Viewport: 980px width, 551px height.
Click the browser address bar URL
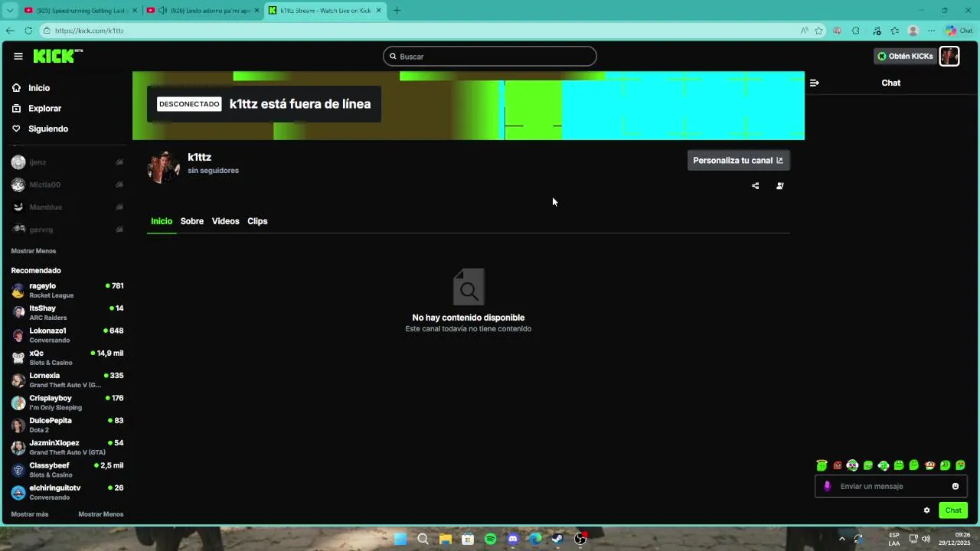(89, 31)
